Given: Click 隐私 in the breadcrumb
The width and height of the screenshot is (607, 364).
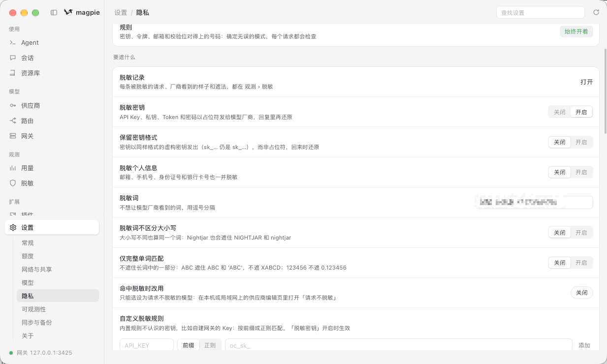Looking at the screenshot, I should coord(143,13).
